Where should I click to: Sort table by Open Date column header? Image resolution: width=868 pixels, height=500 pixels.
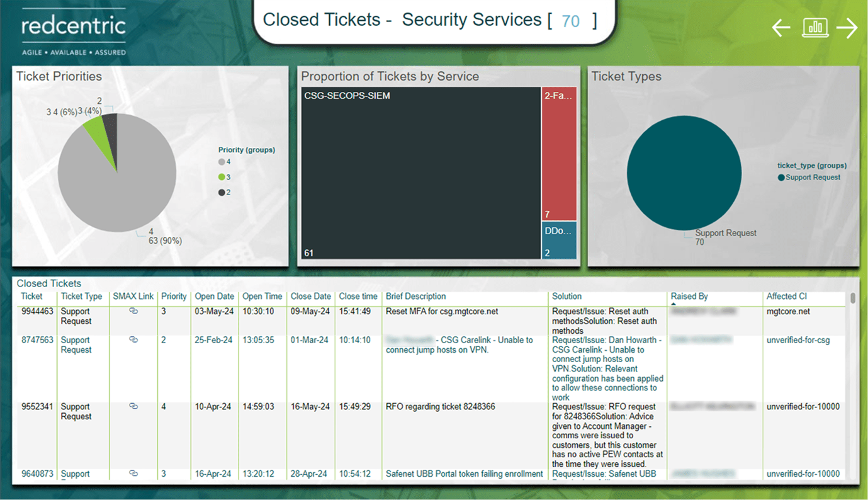(x=214, y=296)
